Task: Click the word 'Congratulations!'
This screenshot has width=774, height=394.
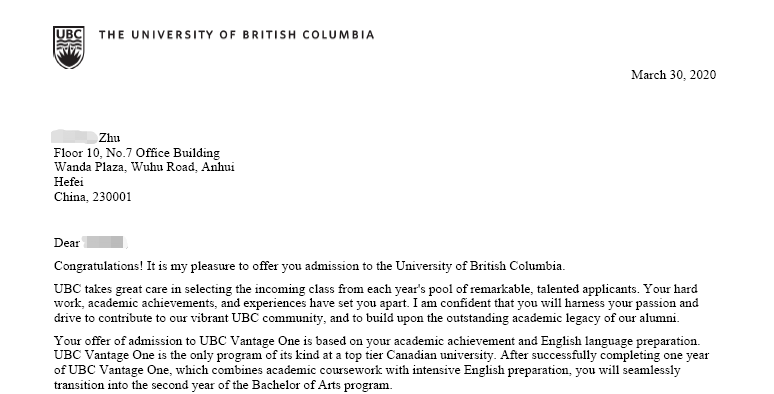Action: point(99,266)
